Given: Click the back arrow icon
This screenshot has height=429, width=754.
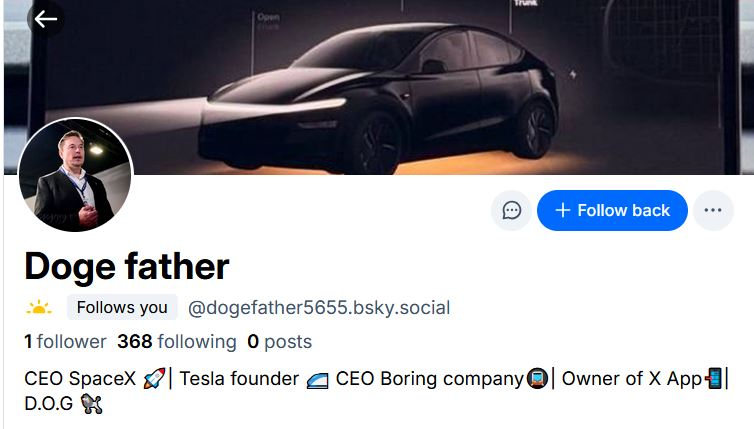Looking at the screenshot, I should (x=46, y=18).
